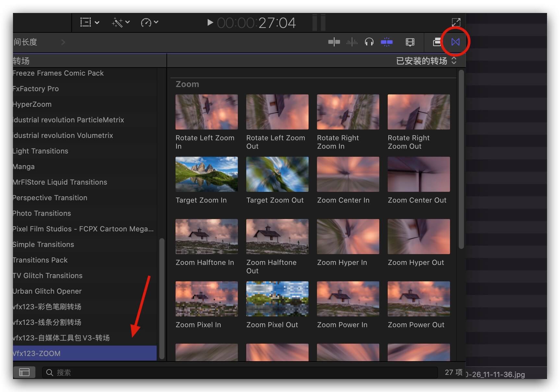Toggle video skimming icon
Screen dimensions: 560x392
point(334,42)
